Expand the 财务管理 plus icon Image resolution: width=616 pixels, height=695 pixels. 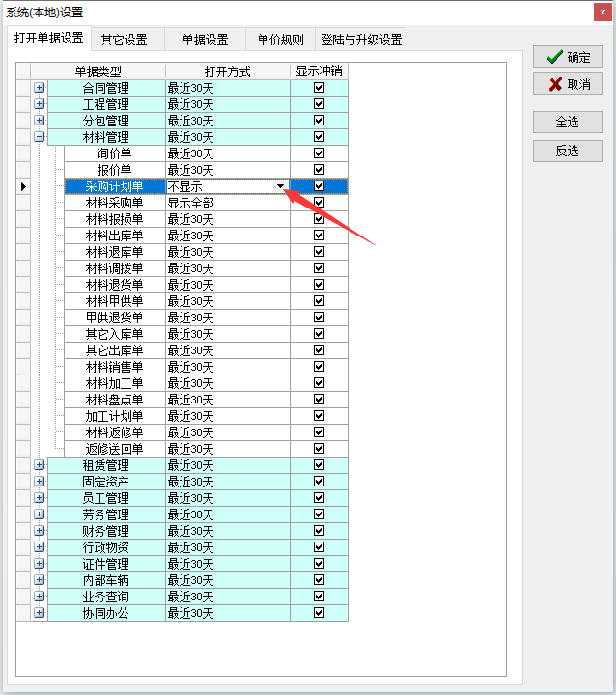coord(40,531)
